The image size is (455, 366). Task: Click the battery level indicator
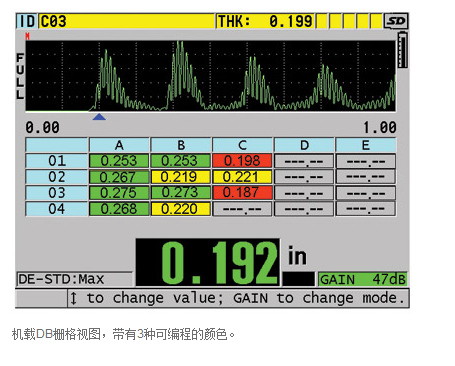click(403, 50)
